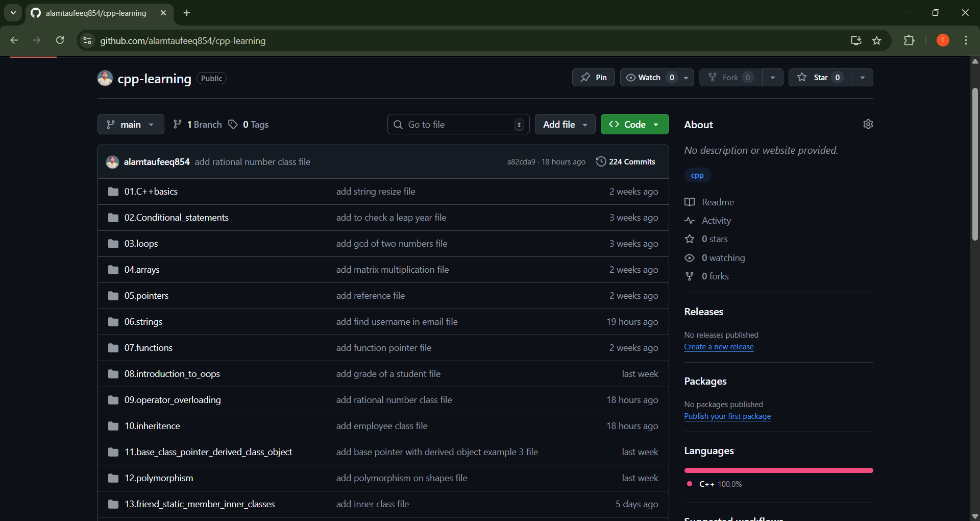Click the install app icon in address bar
Viewport: 980px width, 521px height.
point(856,41)
